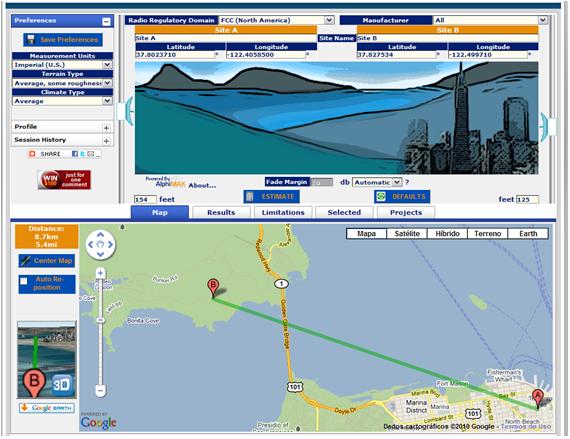Click the ESTIMATE button

[272, 197]
